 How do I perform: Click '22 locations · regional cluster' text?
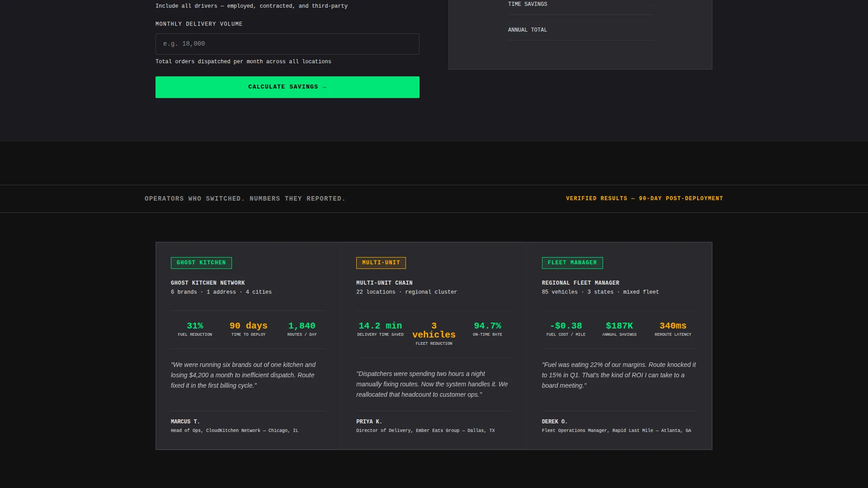click(406, 292)
